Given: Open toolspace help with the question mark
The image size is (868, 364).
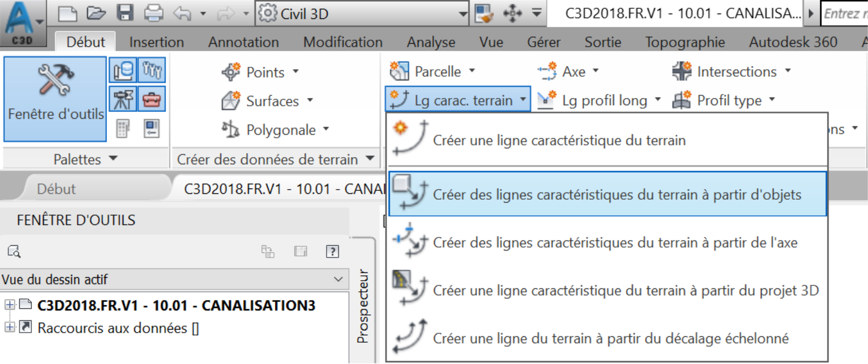Looking at the screenshot, I should coord(332,252).
